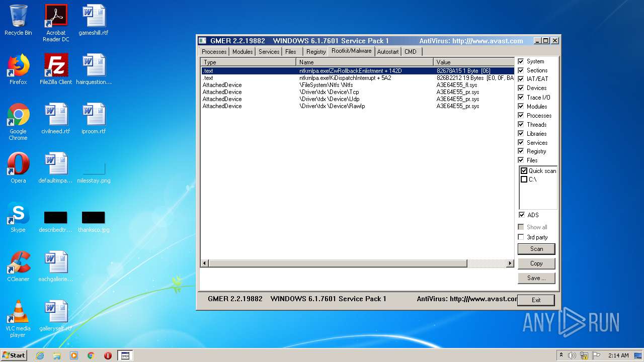
Task: Toggle the ADS checkbox
Action: 521,215
